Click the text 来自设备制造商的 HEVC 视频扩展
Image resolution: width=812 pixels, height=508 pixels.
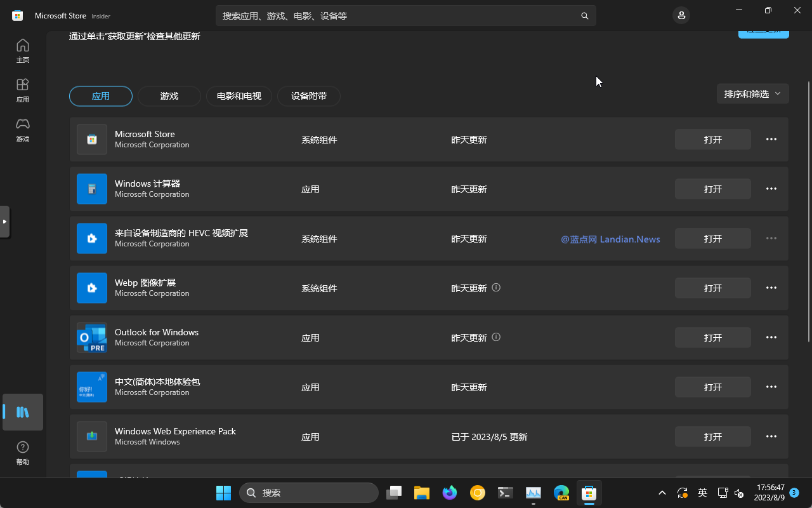181,233
